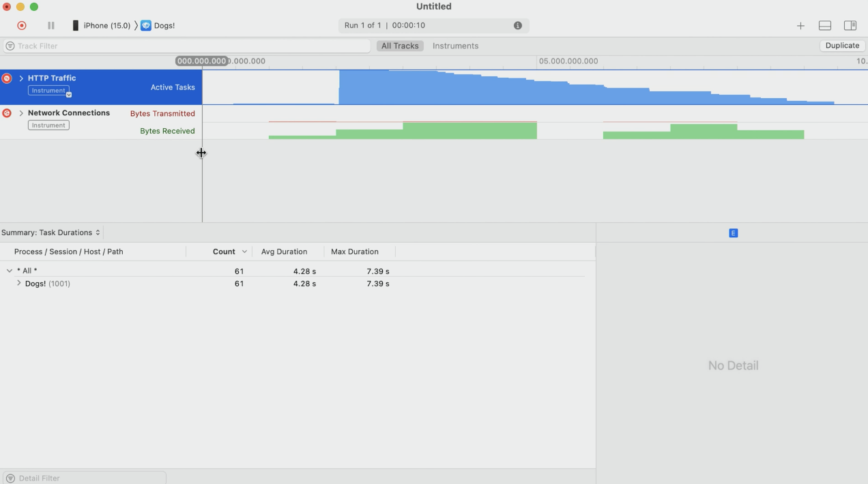868x484 pixels.
Task: Toggle HTTP Traffic record icon
Action: tap(7, 78)
